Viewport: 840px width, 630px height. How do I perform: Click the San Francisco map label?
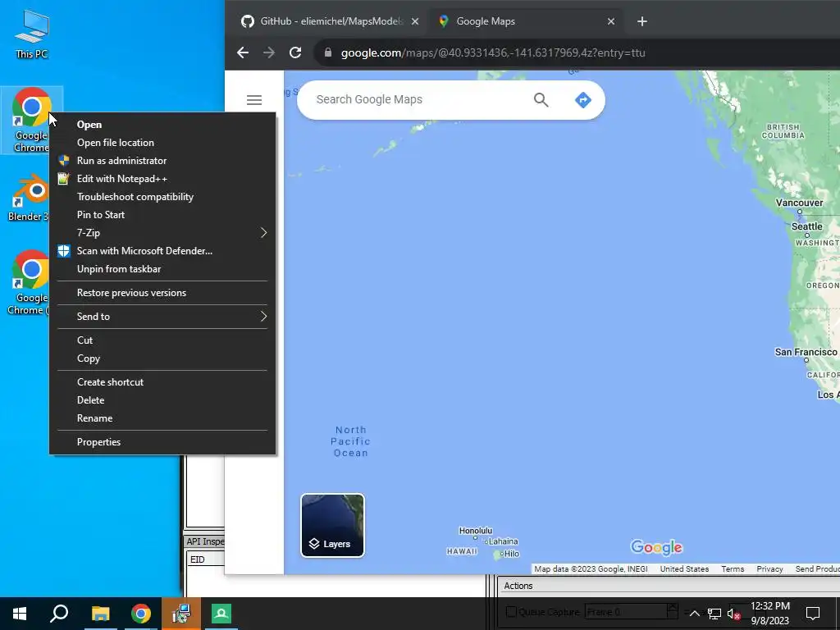tap(806, 352)
